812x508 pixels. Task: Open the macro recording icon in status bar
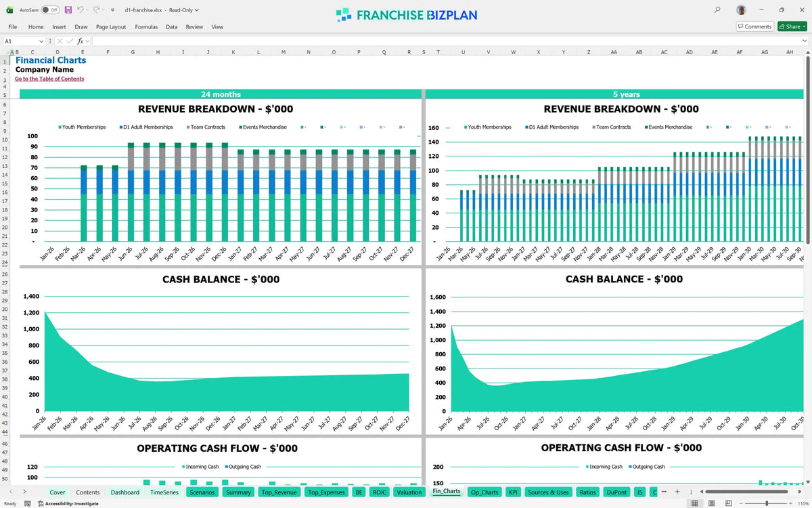click(x=28, y=503)
